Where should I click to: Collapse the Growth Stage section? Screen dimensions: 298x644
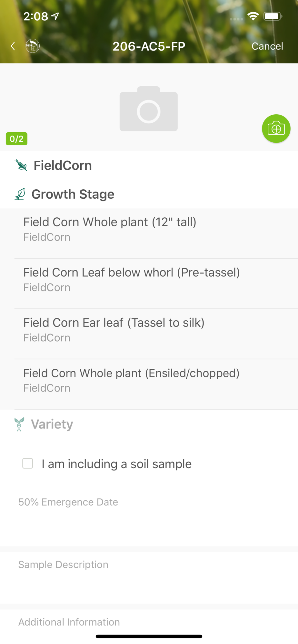pos(73,194)
